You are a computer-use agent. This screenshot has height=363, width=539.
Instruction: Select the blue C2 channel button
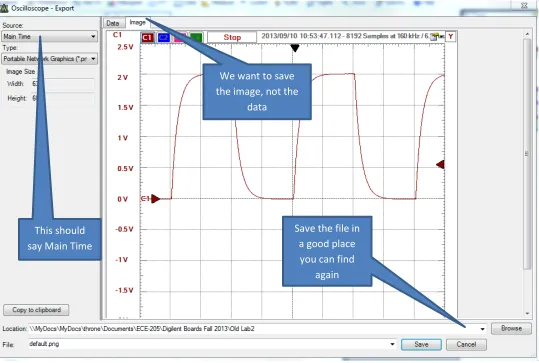point(164,37)
